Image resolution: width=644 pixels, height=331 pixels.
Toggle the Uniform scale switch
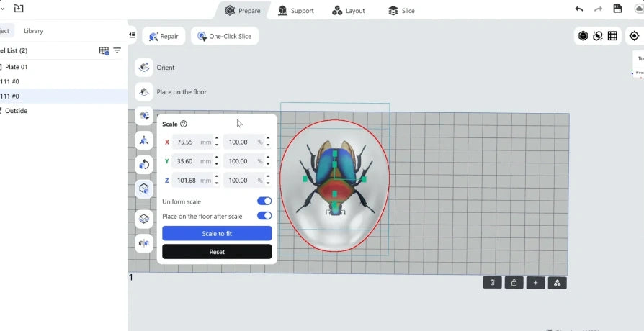pyautogui.click(x=264, y=201)
